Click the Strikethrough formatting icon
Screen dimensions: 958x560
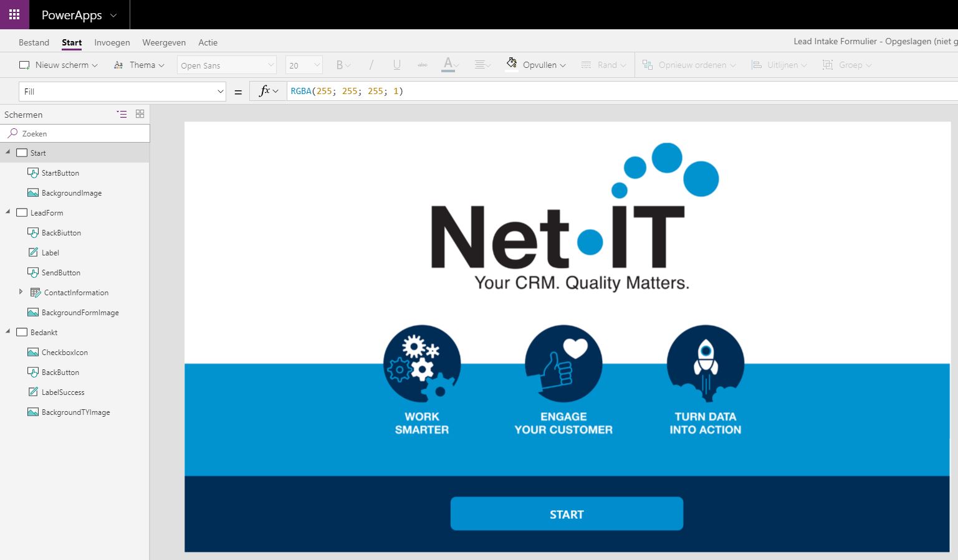click(422, 65)
